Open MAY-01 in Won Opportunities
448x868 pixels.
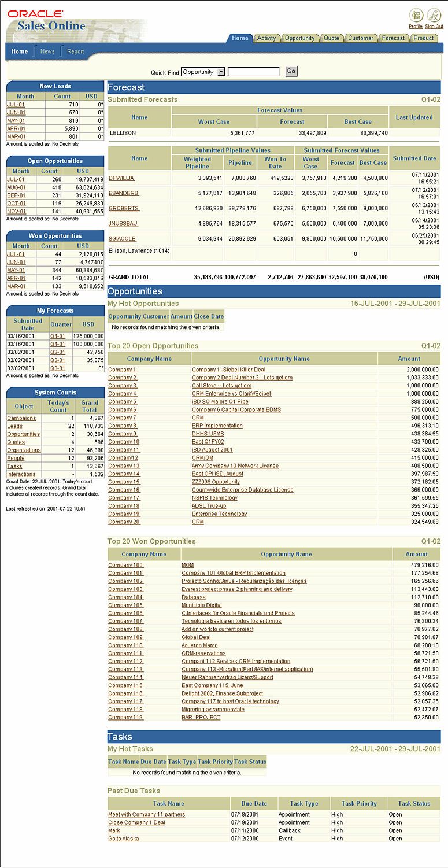click(16, 270)
